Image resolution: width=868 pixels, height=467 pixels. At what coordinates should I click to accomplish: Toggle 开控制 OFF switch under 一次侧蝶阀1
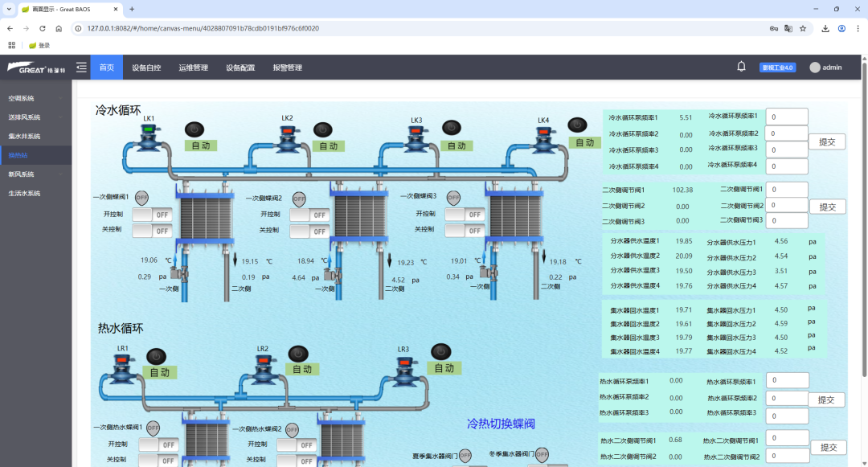click(152, 215)
